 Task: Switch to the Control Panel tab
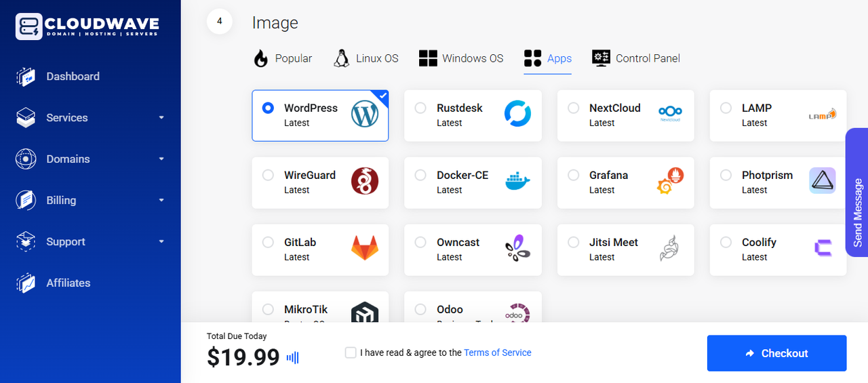click(636, 58)
